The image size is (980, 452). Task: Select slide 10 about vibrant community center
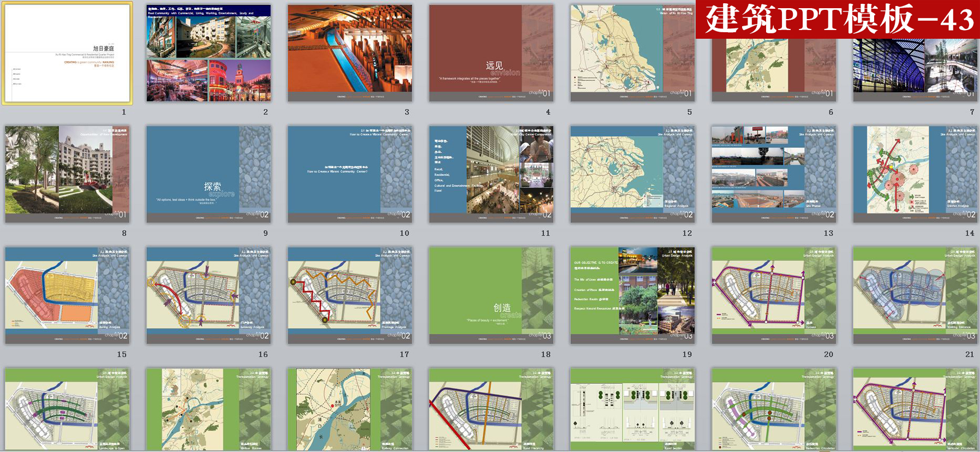(x=350, y=174)
